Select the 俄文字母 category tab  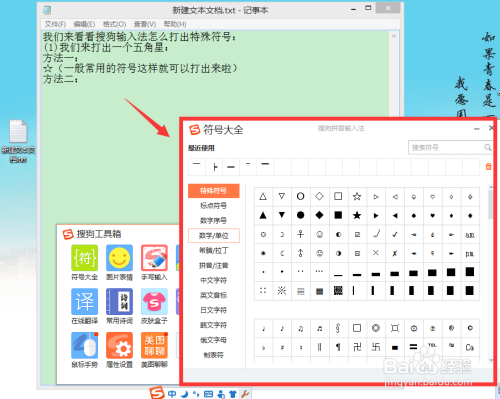pos(214,340)
